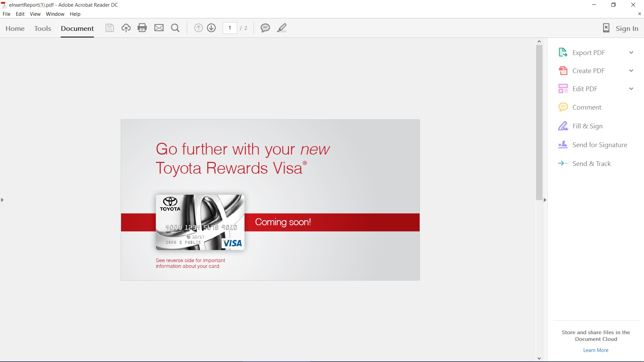The height and width of the screenshot is (362, 644).
Task: Expand the left navigation pane arrow
Action: coord(2,200)
